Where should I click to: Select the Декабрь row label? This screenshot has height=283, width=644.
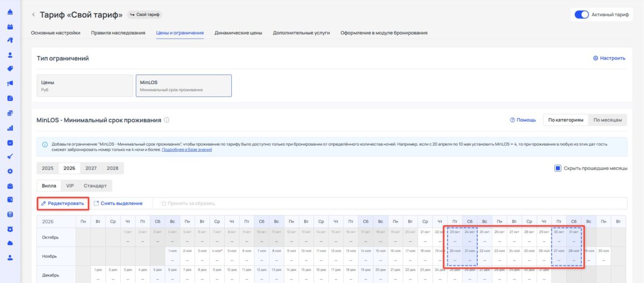click(x=49, y=275)
